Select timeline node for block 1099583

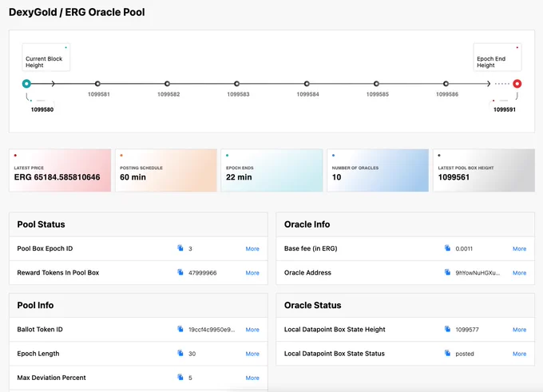[237, 84]
